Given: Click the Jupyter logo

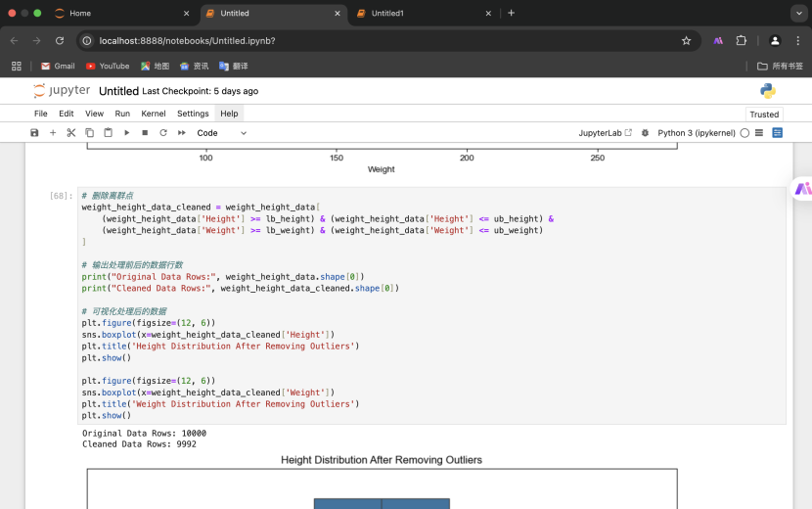Looking at the screenshot, I should 62,91.
